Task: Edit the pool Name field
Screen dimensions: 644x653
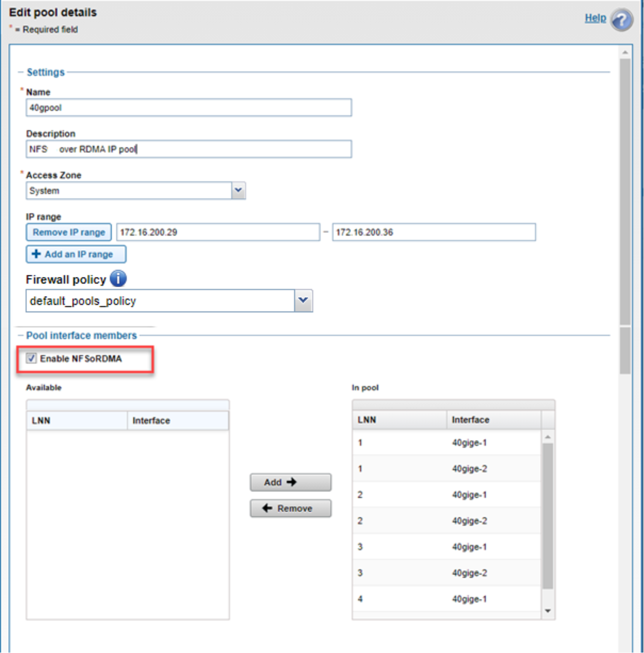Action: pos(189,107)
